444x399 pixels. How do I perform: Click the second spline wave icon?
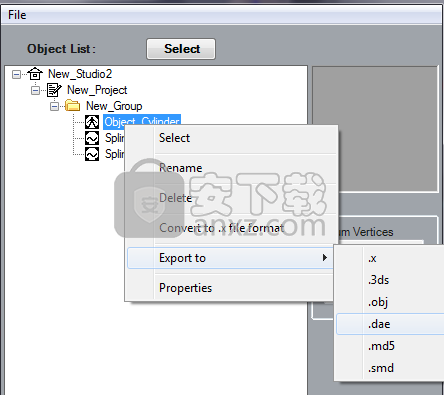92,154
